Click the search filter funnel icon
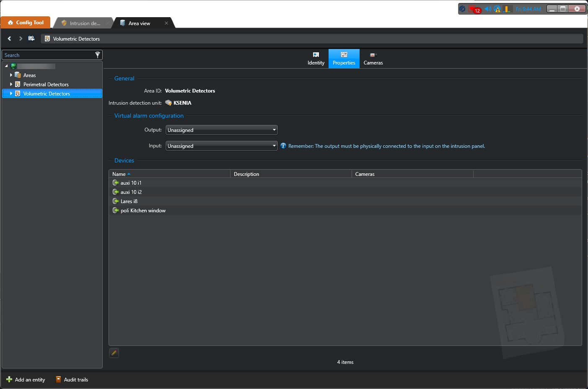588x389 pixels. point(97,55)
